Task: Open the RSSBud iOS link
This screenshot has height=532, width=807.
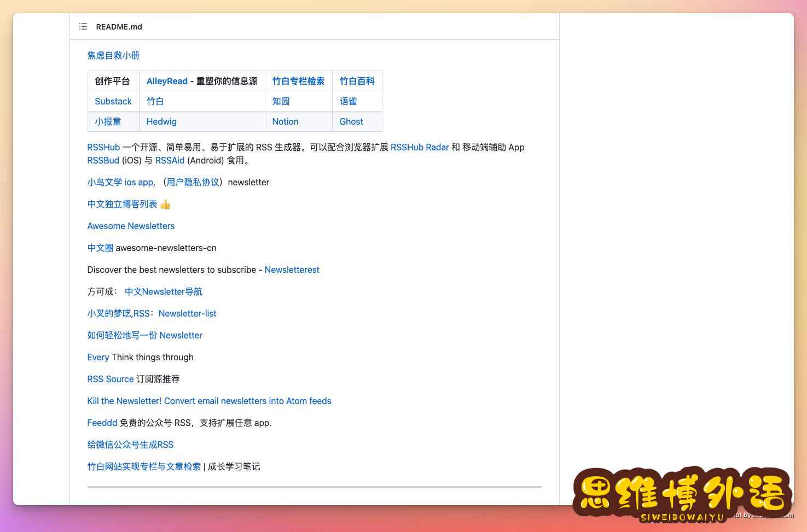Action: 103,160
